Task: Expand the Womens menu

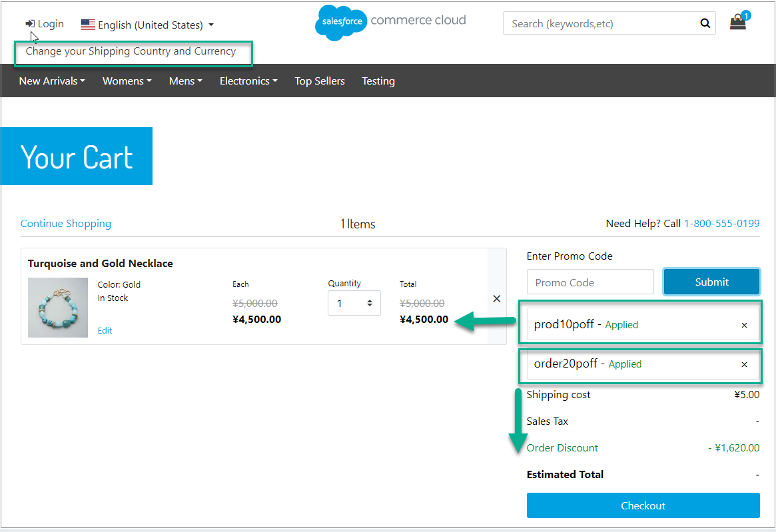Action: (127, 81)
